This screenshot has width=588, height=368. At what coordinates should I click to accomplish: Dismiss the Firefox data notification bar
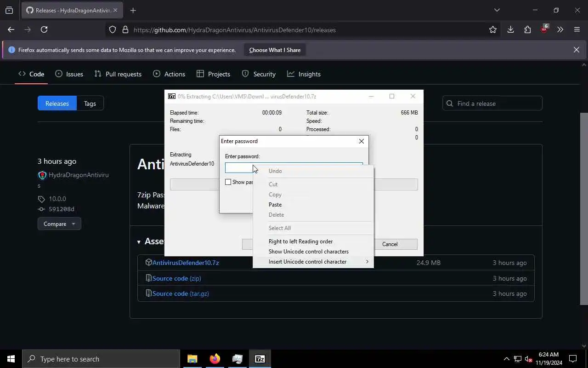click(576, 50)
